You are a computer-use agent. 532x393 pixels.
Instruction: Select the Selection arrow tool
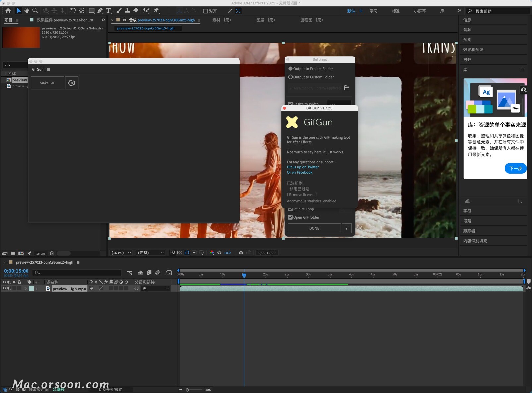tap(19, 11)
